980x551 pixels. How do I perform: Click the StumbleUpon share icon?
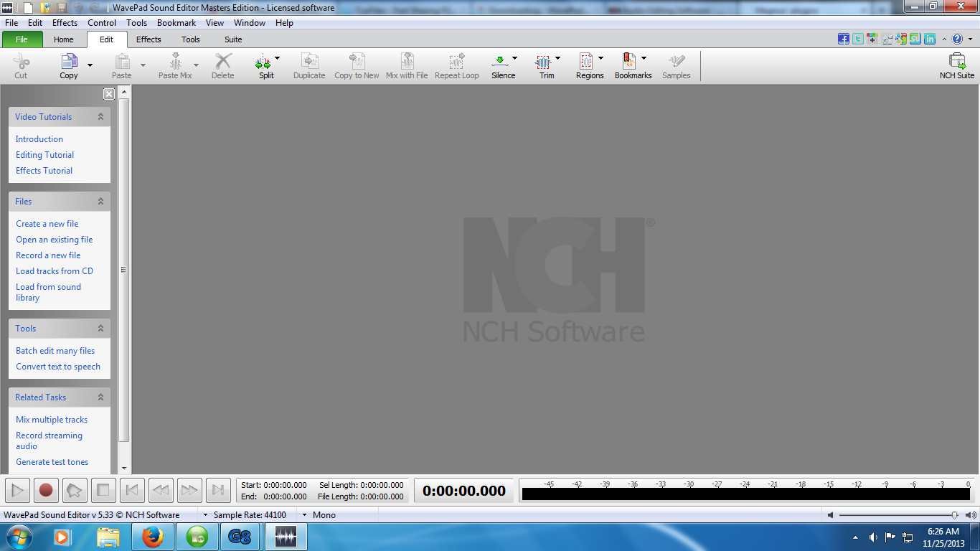click(915, 39)
